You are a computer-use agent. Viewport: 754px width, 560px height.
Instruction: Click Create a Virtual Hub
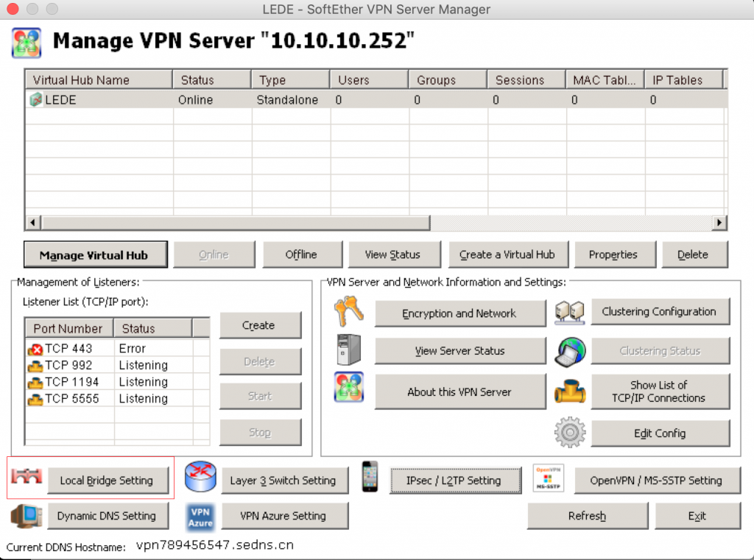[508, 255]
